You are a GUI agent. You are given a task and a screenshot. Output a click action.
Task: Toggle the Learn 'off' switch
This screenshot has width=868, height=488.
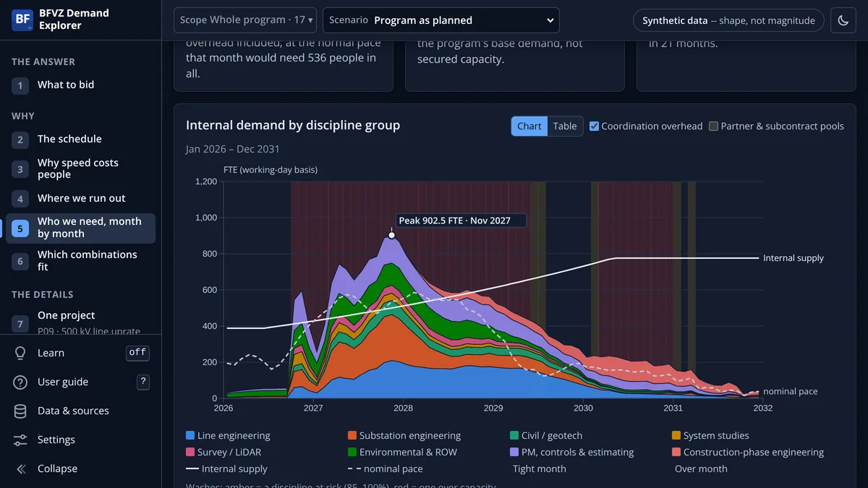click(x=137, y=353)
